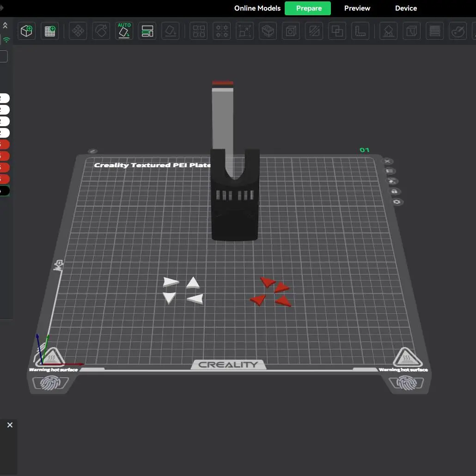
Task: Open the Device tab
Action: 406,8
